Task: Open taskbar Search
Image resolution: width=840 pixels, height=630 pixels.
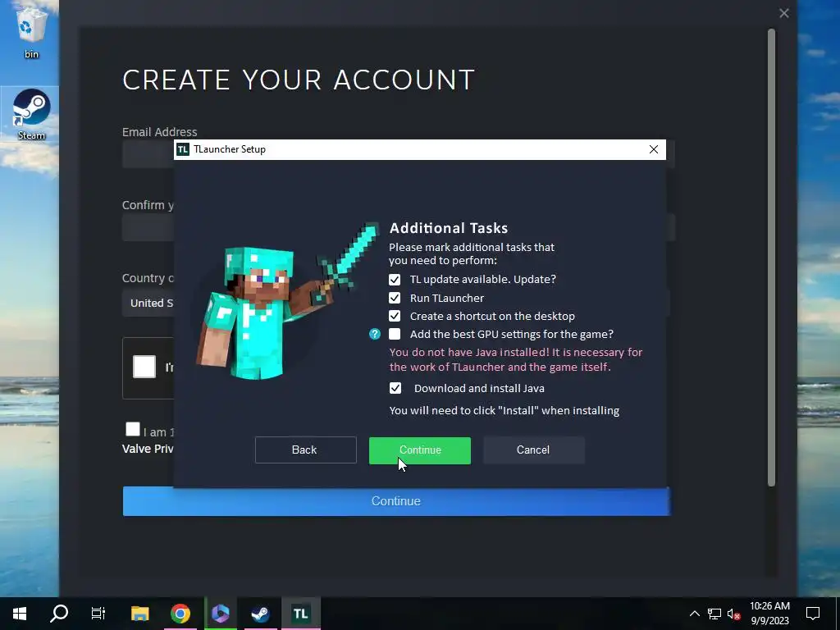Action: click(x=59, y=614)
